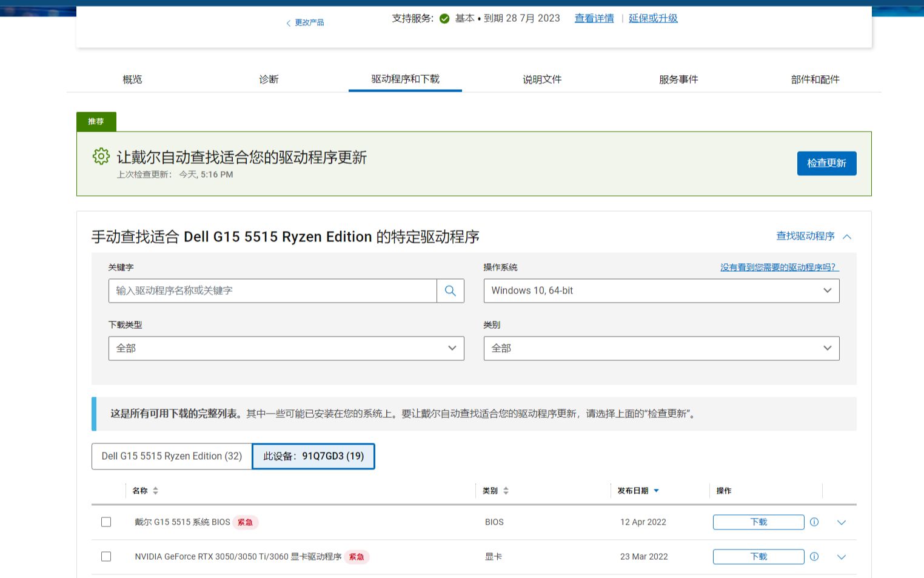This screenshot has height=578, width=924.
Task: Select 驱动程序和下载 tab
Action: click(x=405, y=79)
